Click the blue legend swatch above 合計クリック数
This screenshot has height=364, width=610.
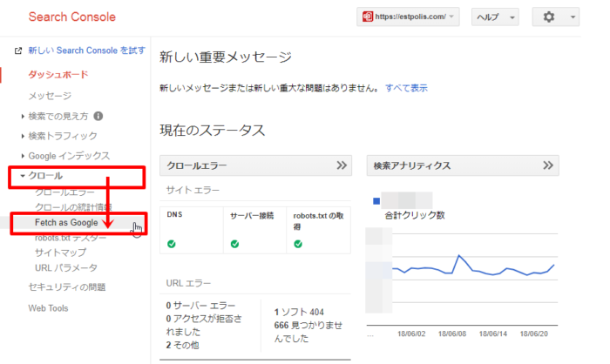(x=376, y=201)
